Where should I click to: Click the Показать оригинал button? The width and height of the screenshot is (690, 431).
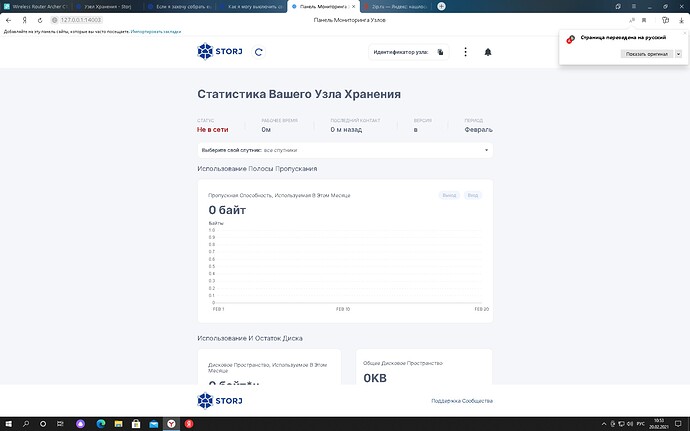click(645, 54)
